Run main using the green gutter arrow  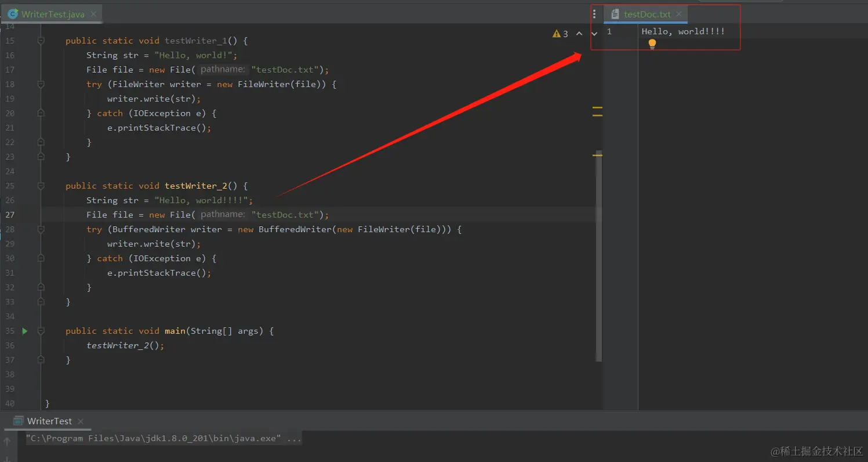(24, 331)
